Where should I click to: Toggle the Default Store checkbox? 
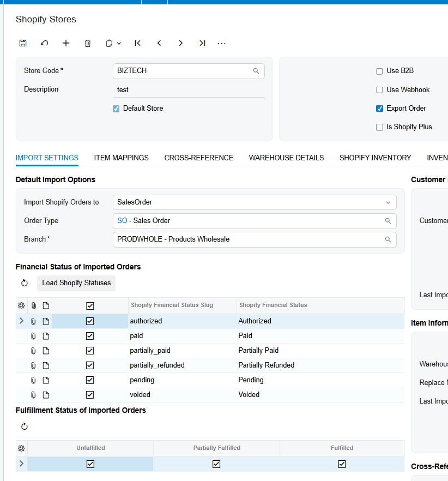pyautogui.click(x=116, y=109)
